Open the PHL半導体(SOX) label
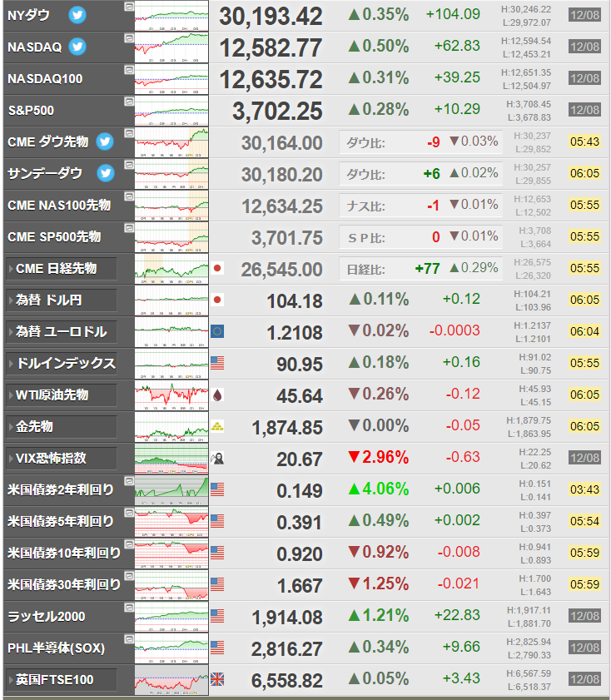This screenshot has height=700, width=611. [x=57, y=648]
